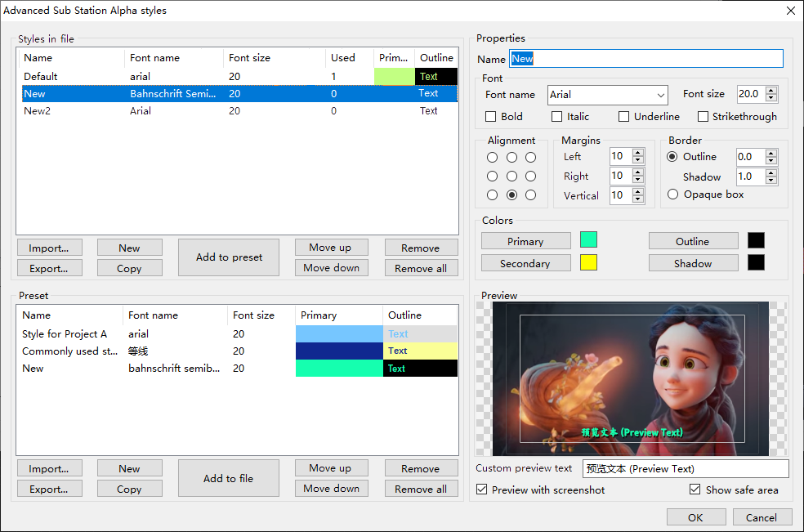Select top-left alignment radio button
Viewport: 804px width, 532px height.
click(492, 157)
